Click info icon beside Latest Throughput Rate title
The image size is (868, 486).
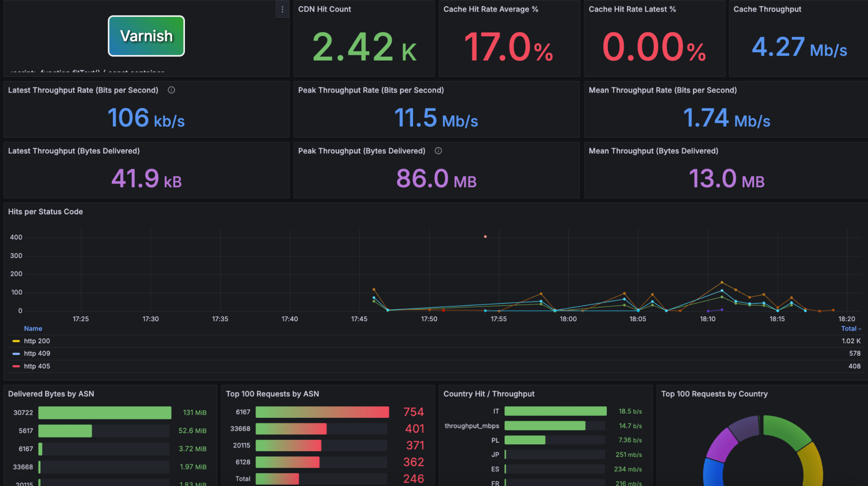(x=171, y=90)
